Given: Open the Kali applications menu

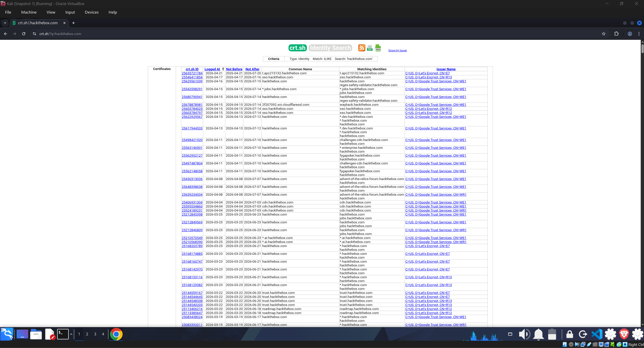Looking at the screenshot, I should pos(7,334).
